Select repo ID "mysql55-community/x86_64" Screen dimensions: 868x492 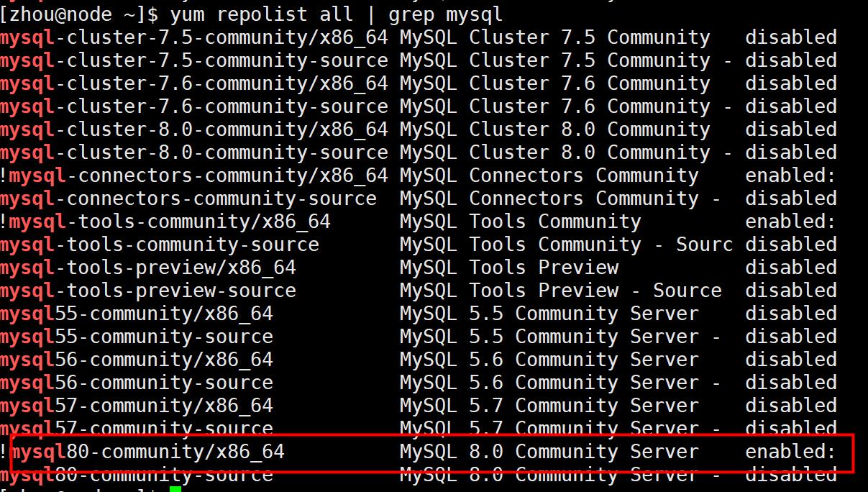pyautogui.click(x=137, y=314)
